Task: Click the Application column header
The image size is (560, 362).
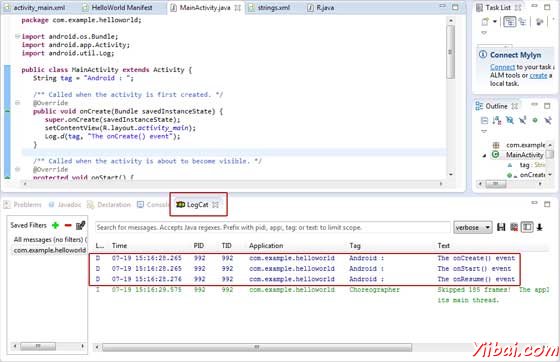Action: coord(266,246)
